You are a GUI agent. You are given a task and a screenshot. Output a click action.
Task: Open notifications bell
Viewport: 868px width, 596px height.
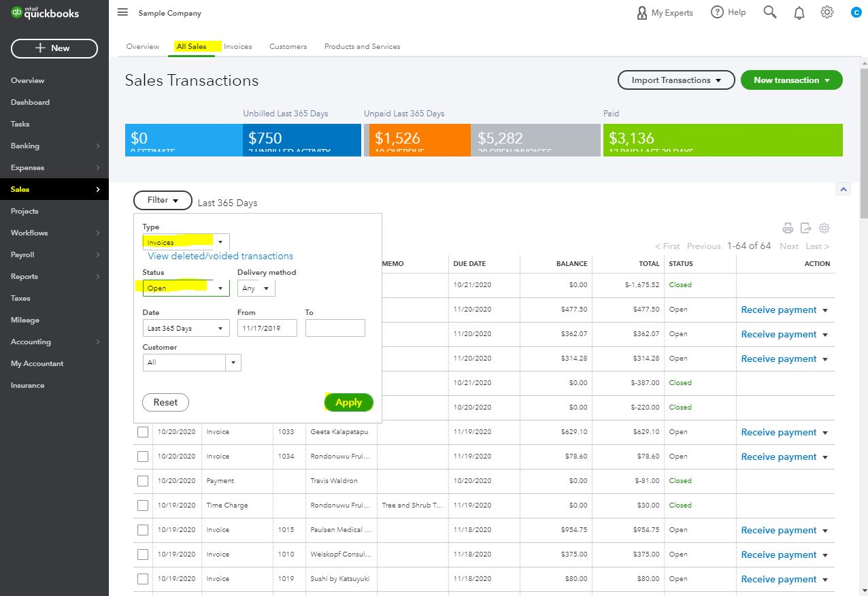coord(799,12)
